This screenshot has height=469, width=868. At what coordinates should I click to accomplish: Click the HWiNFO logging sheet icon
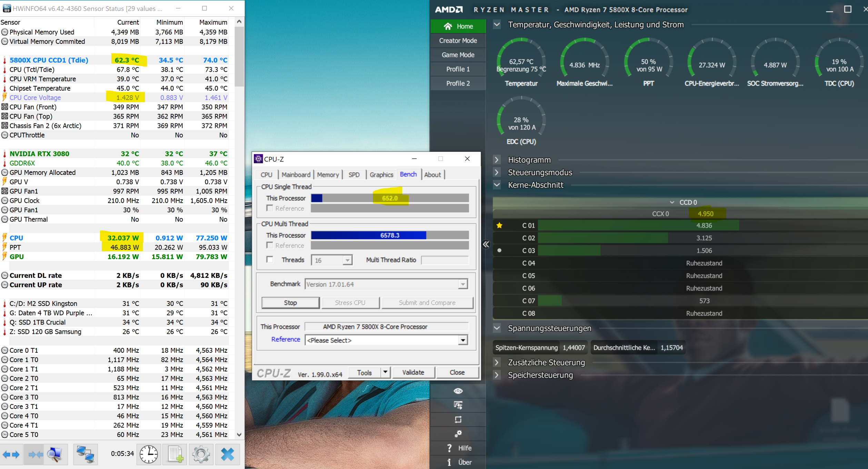click(x=176, y=454)
